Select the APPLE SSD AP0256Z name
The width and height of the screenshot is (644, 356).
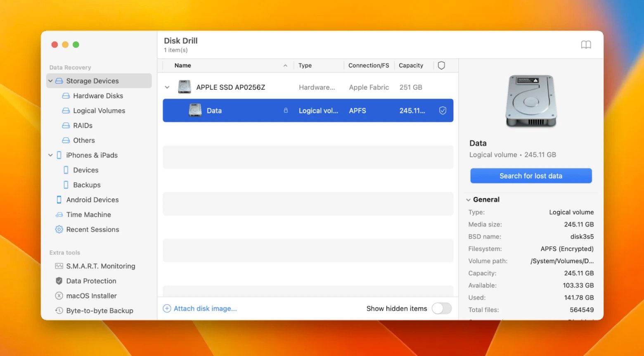pos(231,87)
